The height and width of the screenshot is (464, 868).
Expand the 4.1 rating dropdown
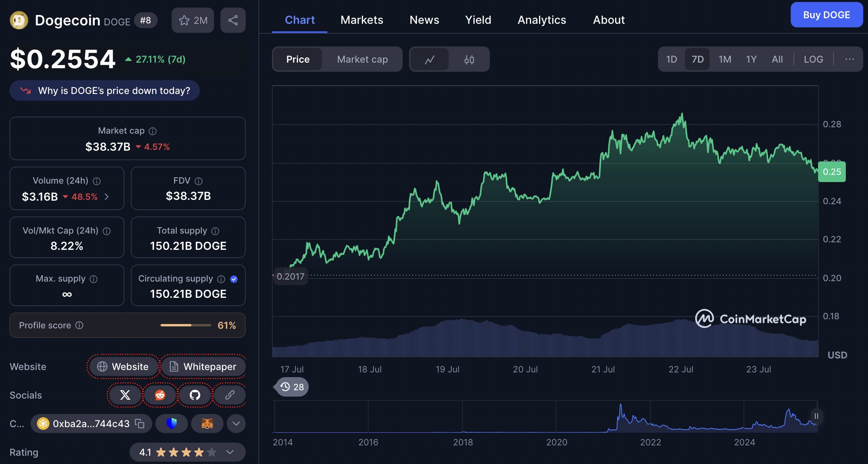point(230,452)
